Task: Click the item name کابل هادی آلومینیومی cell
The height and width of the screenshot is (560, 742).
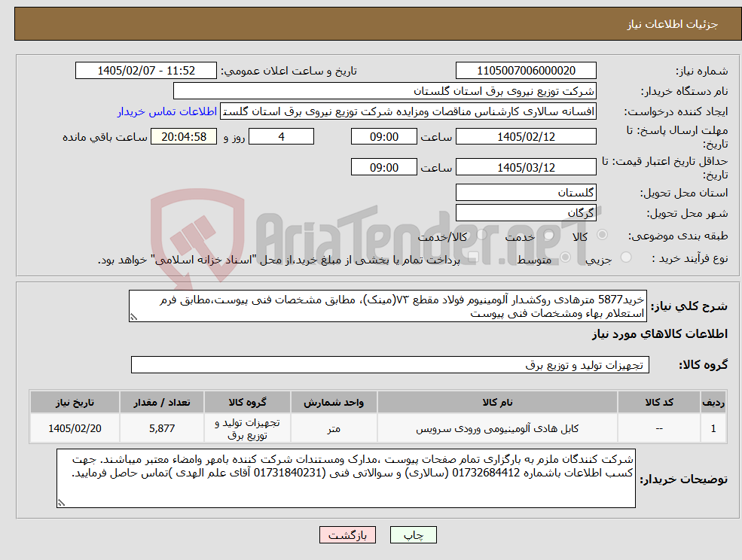Action: pyautogui.click(x=497, y=428)
